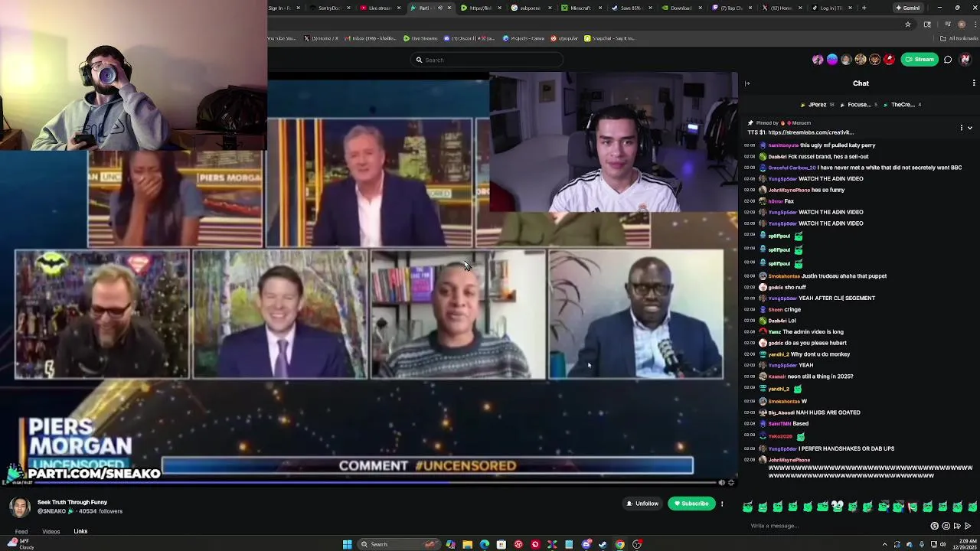Open the r/popular Reddit bookmark
Viewport: 980px width, 551px height.
(x=564, y=38)
